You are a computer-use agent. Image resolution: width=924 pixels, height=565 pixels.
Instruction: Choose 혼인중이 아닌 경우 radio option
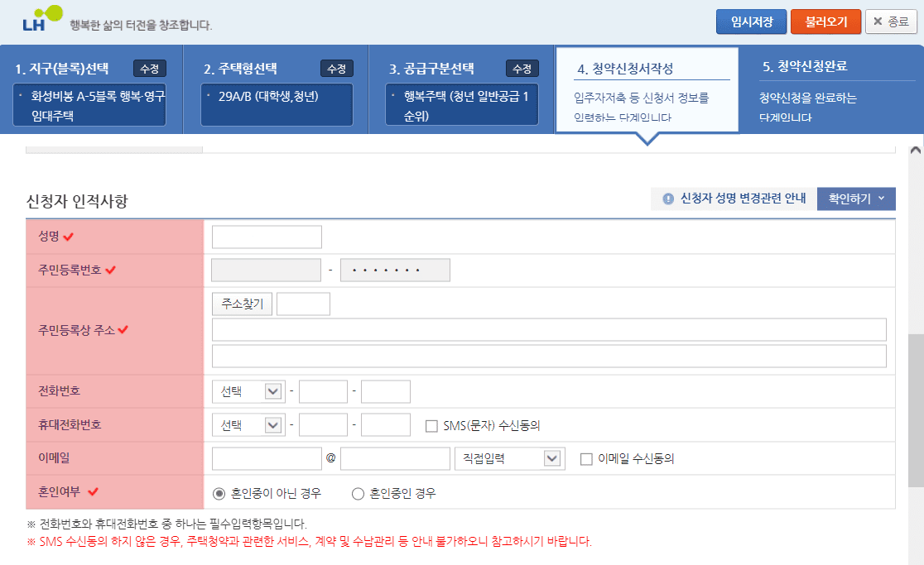(219, 494)
